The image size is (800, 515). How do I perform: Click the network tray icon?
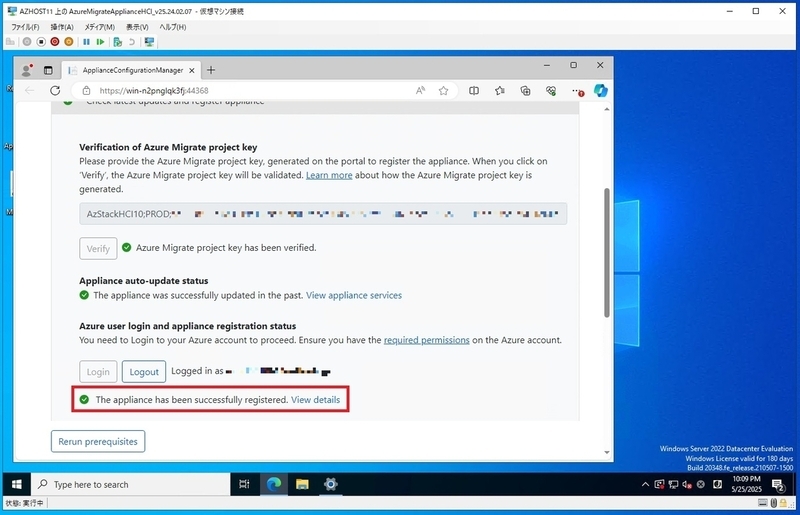pos(673,484)
